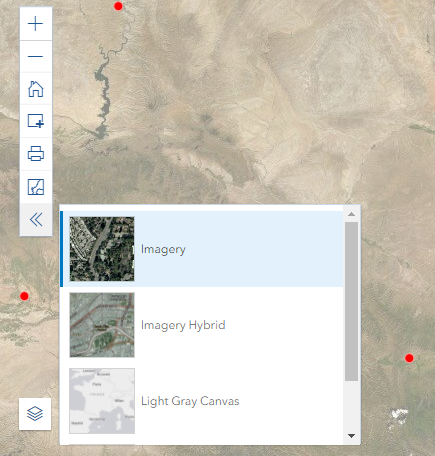Click the basemap list scroll down arrow
This screenshot has height=456, width=435.
[351, 436]
